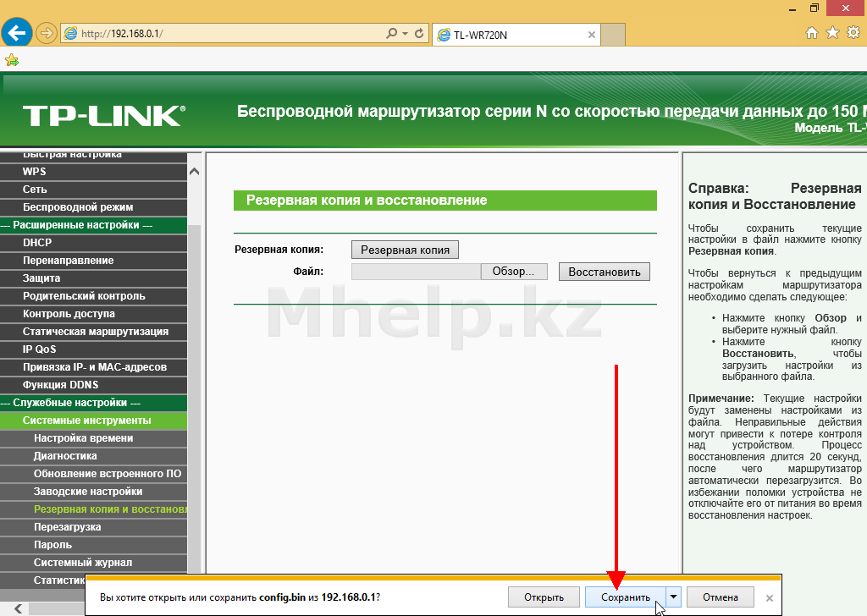Go forward using the browser forward arrow
The width and height of the screenshot is (867, 616).
click(47, 34)
